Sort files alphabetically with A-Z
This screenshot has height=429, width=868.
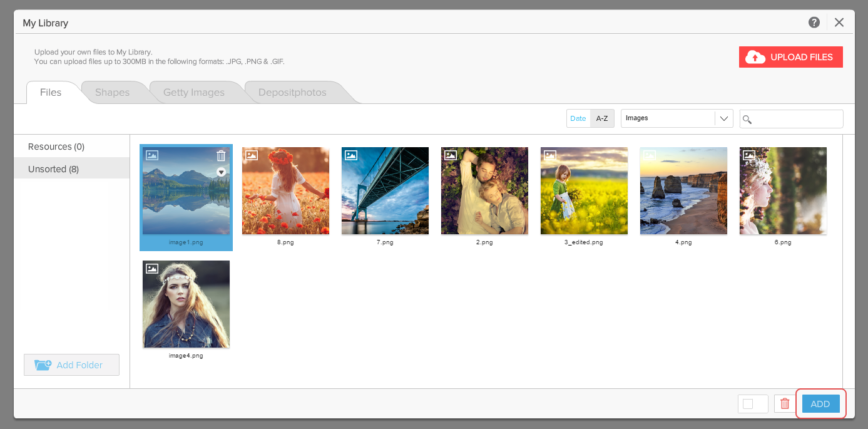pos(602,118)
